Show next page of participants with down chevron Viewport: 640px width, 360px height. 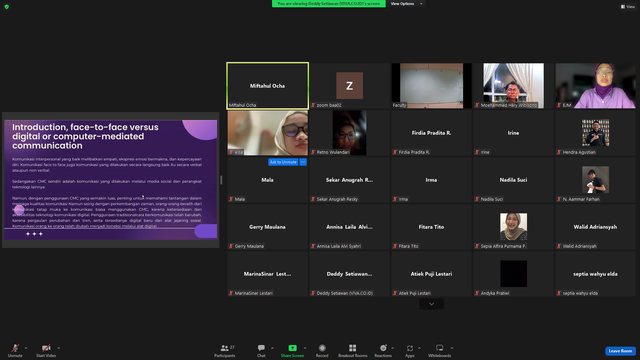tap(431, 304)
